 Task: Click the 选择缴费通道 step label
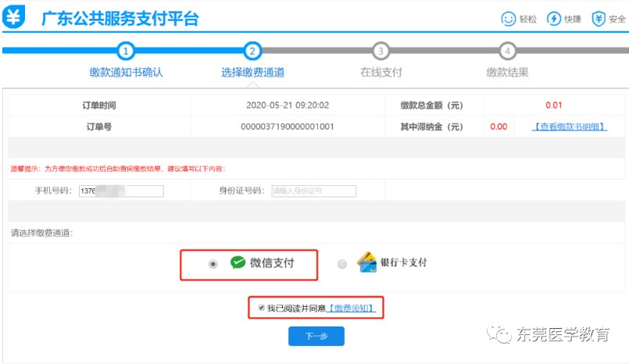pos(252,73)
